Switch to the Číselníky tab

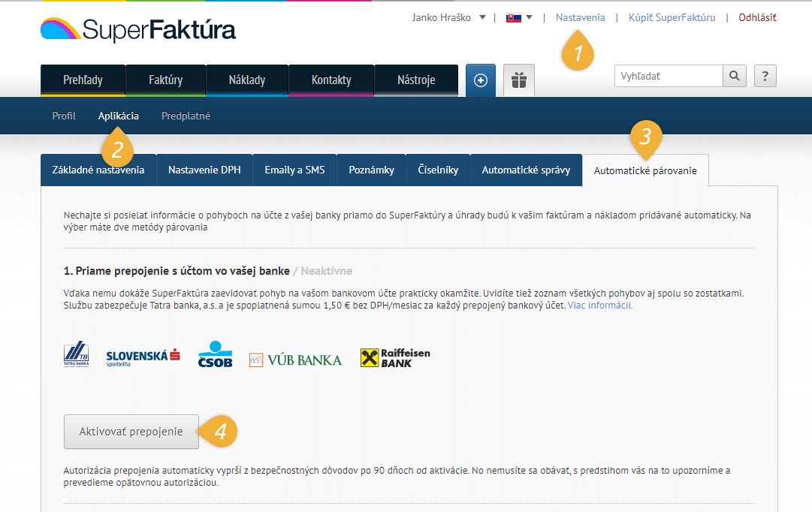(x=438, y=170)
